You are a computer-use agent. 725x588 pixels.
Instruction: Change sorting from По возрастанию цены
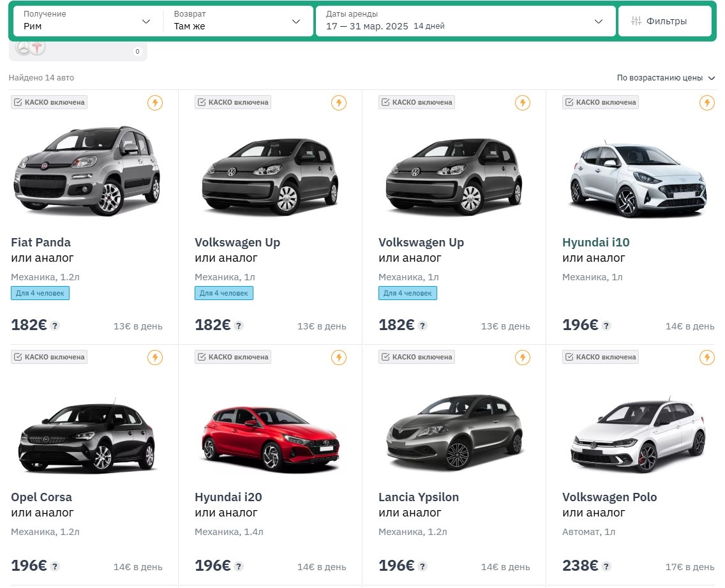666,78
